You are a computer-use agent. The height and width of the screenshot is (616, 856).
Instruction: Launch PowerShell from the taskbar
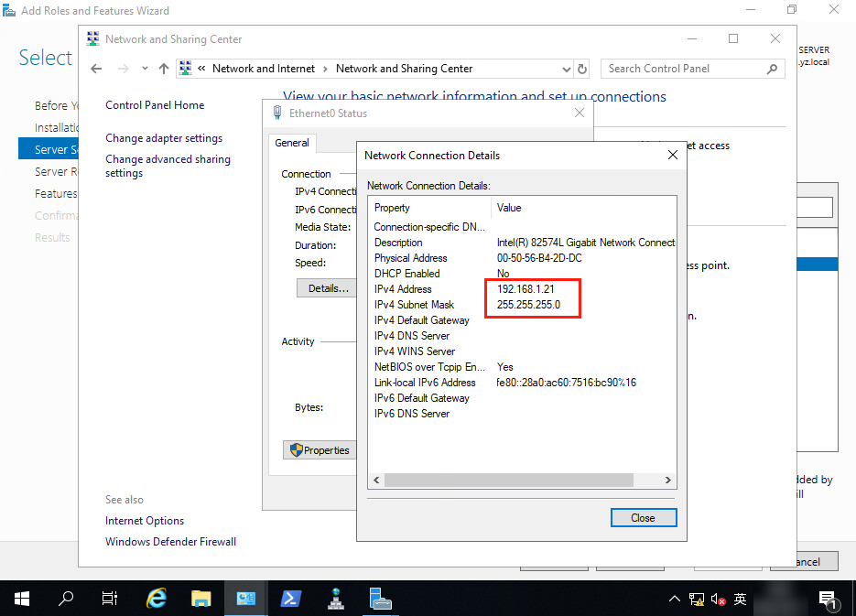point(290,599)
